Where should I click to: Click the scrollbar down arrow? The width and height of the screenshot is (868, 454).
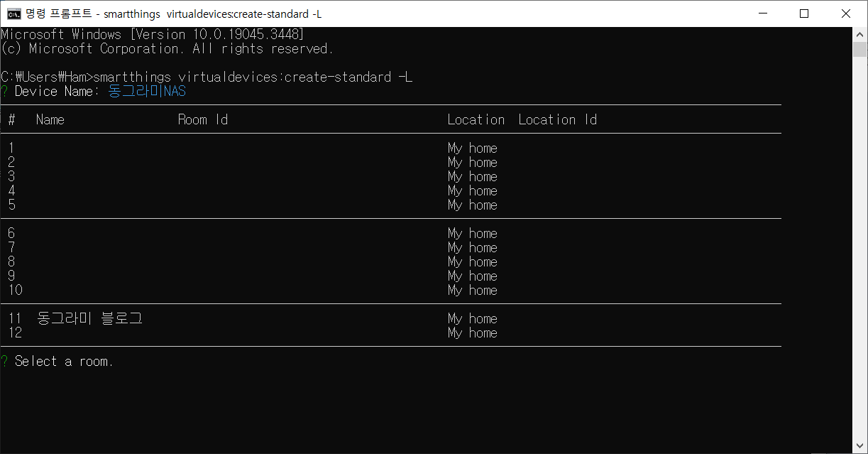point(859,447)
